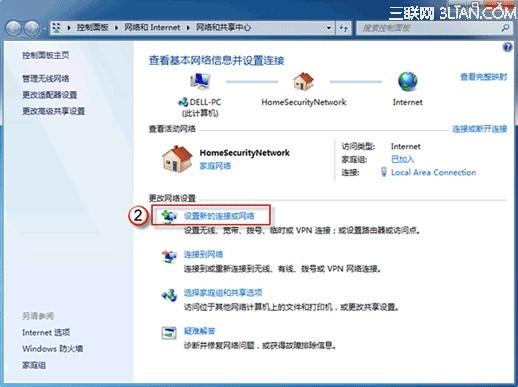The width and height of the screenshot is (518, 387).
Task: Select 网络和 Internet in the breadcrumb path
Action: (152, 27)
